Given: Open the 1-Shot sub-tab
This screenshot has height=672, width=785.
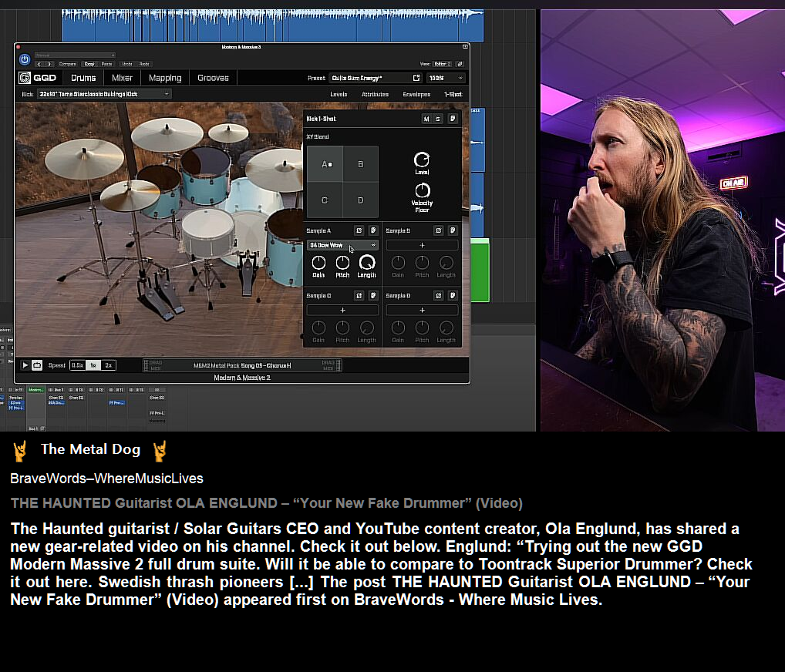Looking at the screenshot, I should (x=453, y=94).
